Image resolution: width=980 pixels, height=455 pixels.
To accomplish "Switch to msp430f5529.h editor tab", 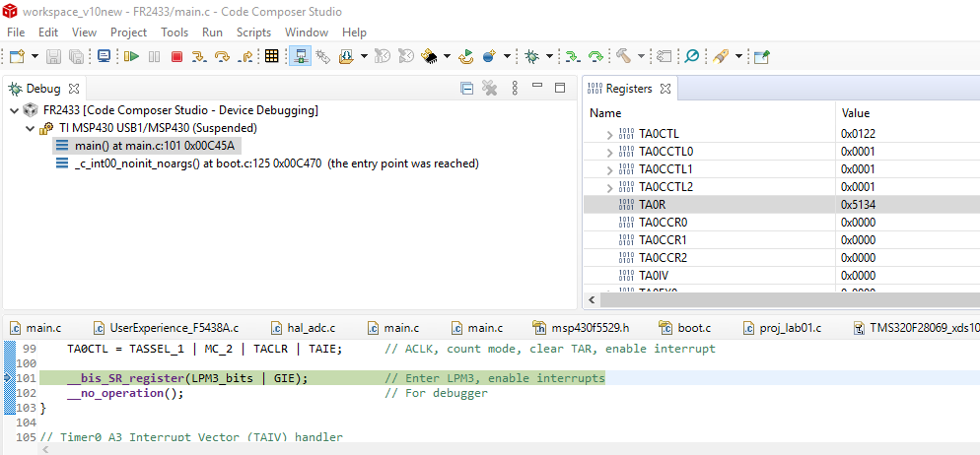I will point(582,327).
